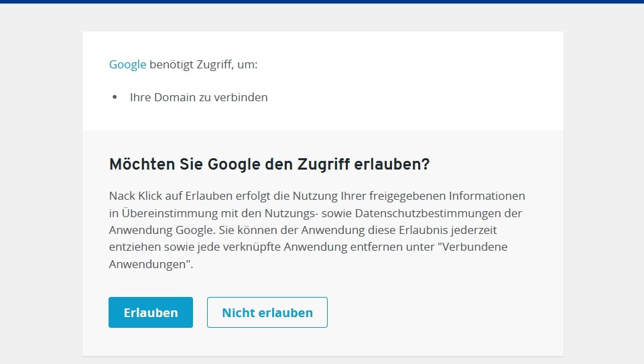This screenshot has height=364, width=644.
Task: Click the word Zugriff in the bold heading
Action: pyautogui.click(x=323, y=164)
